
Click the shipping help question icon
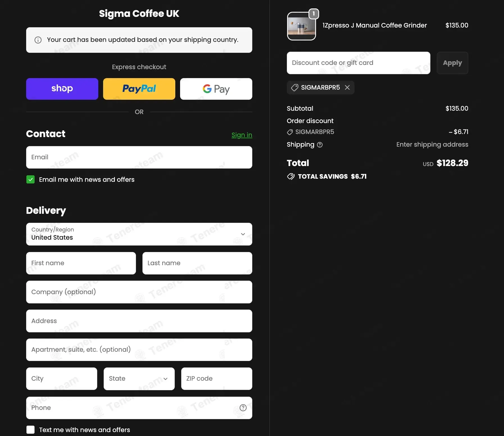coord(320,145)
